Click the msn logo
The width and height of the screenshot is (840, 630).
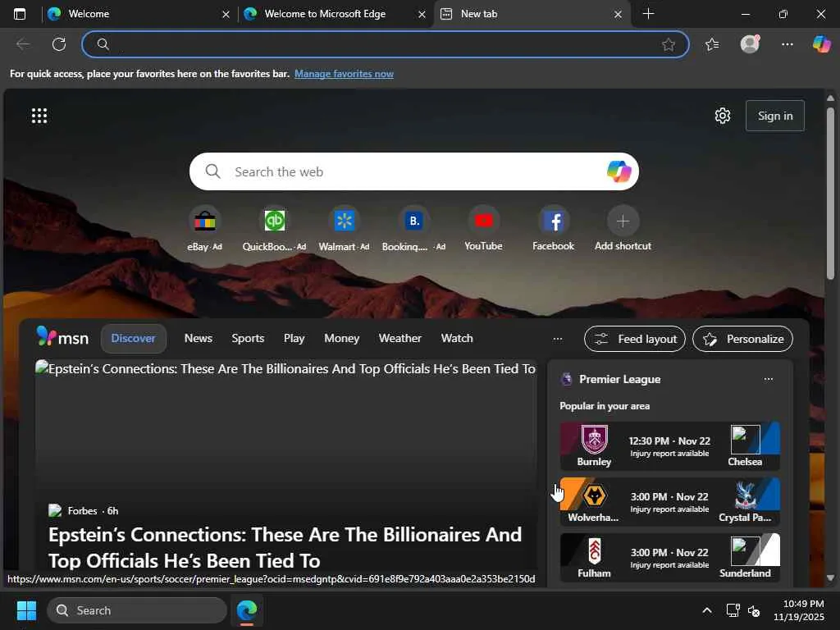pos(62,337)
